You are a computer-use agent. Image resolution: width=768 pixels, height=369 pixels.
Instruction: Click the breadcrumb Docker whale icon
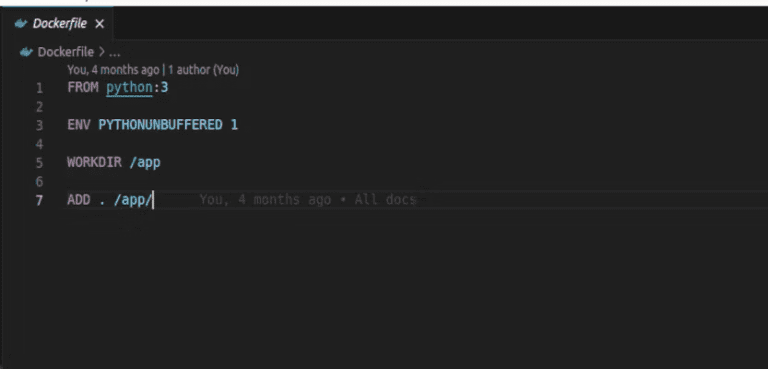pos(26,52)
